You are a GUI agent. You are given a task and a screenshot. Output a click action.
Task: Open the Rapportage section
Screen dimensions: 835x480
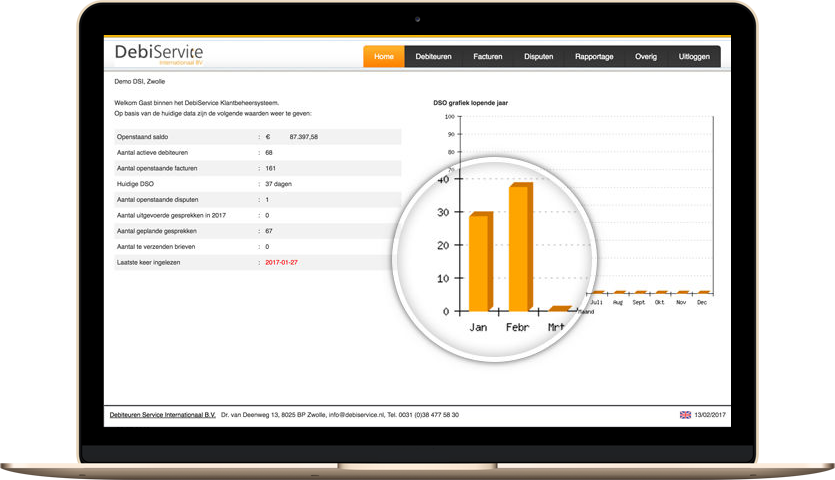click(594, 57)
